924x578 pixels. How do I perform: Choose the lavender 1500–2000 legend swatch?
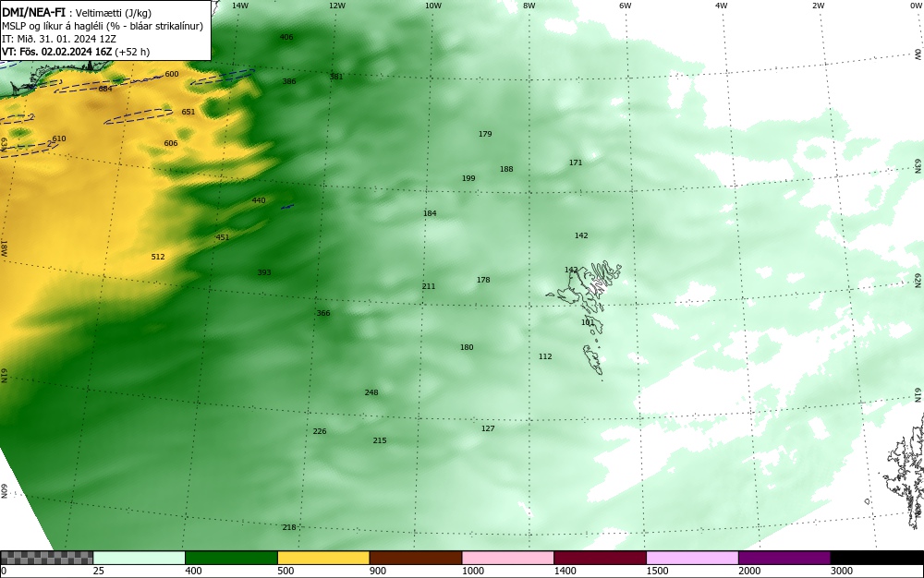point(692,558)
